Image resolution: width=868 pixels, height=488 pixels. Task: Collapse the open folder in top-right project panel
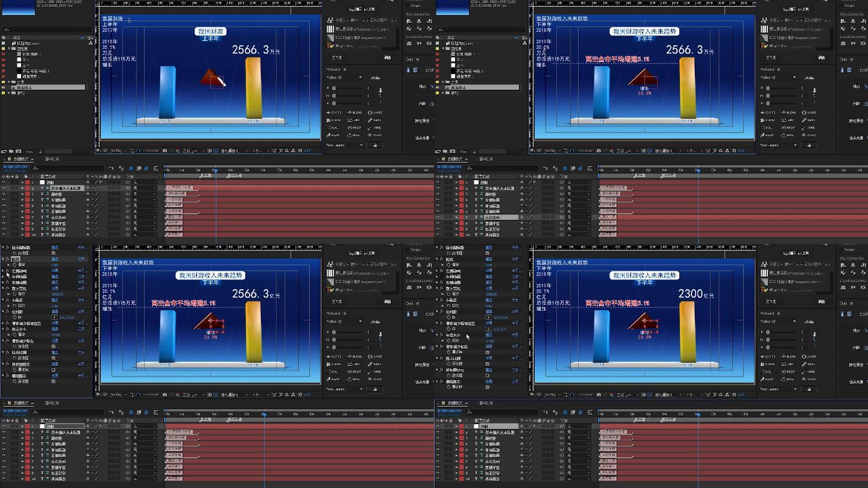pos(443,49)
